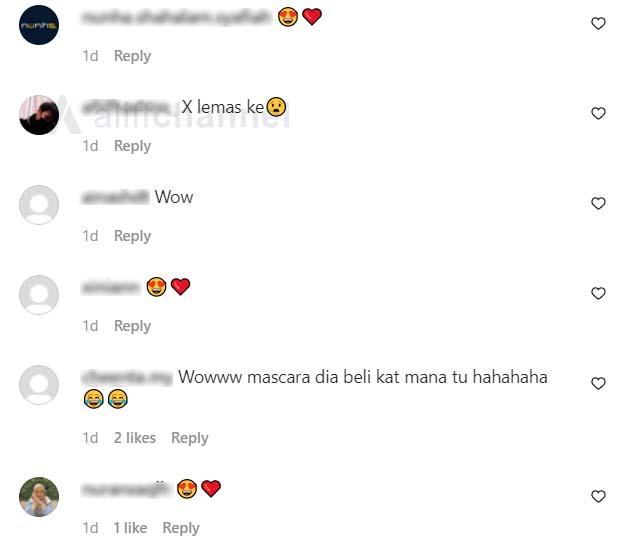
Task: Reply to the first emoji comment
Action: [132, 56]
